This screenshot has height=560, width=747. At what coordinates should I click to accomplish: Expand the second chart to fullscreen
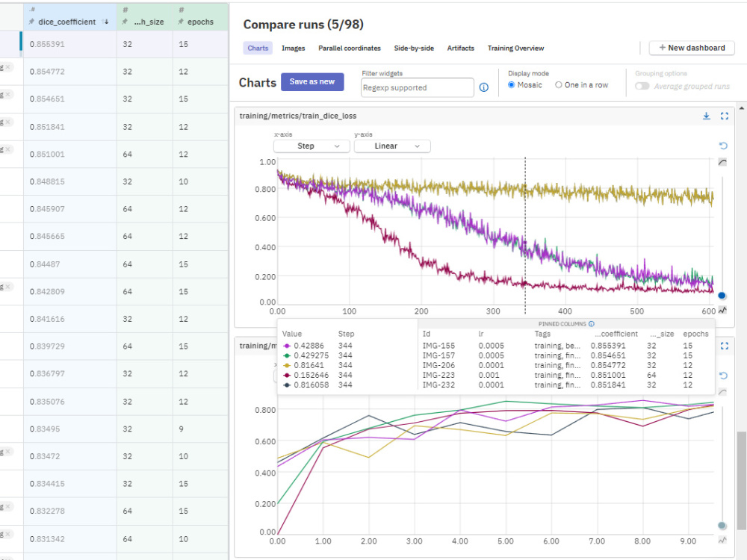[x=725, y=346]
